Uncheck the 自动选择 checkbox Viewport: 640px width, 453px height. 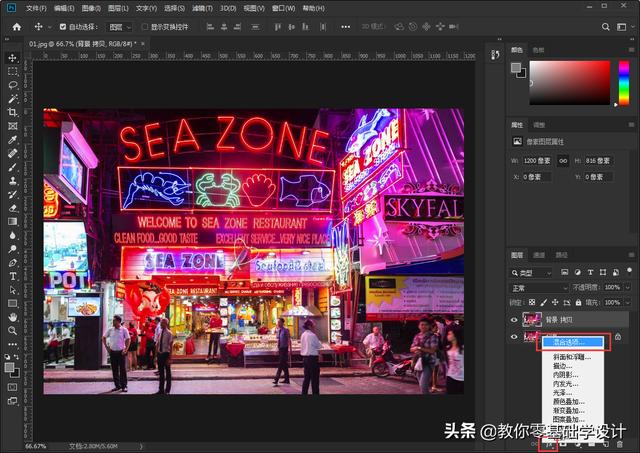(63, 27)
